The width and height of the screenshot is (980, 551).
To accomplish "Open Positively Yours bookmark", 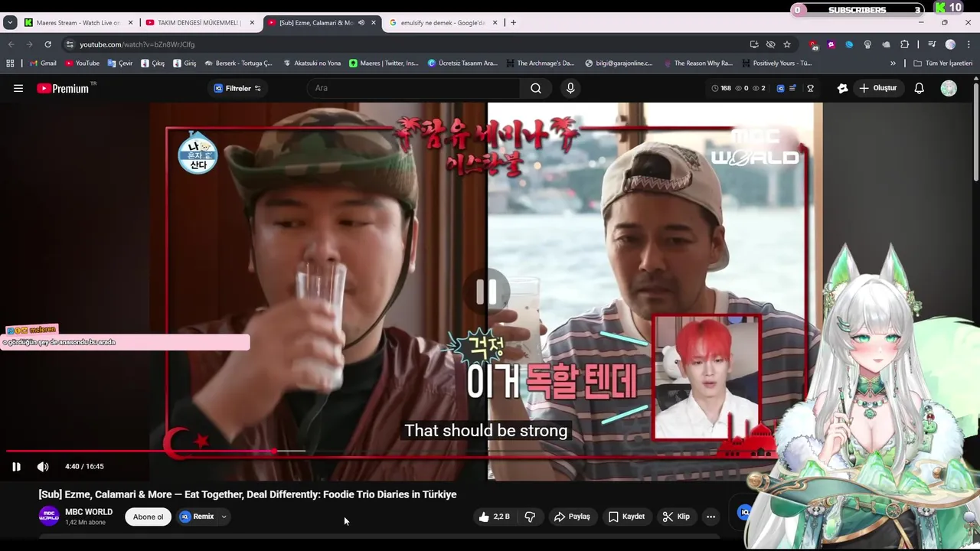I will (776, 64).
